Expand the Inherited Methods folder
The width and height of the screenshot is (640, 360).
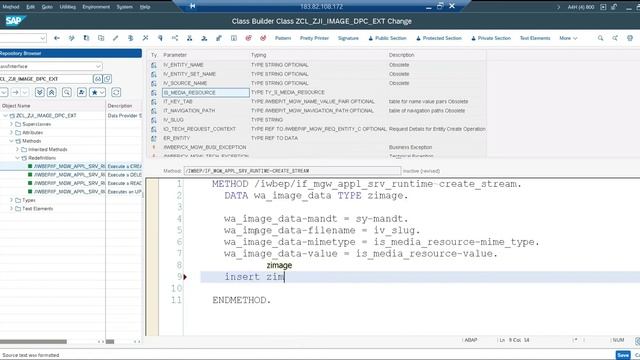(x=18, y=149)
